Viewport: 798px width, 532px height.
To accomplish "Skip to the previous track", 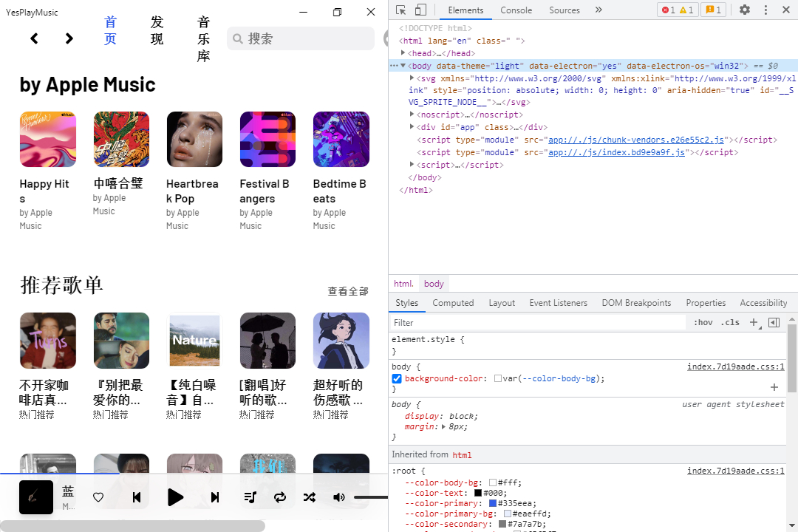I will click(x=137, y=497).
